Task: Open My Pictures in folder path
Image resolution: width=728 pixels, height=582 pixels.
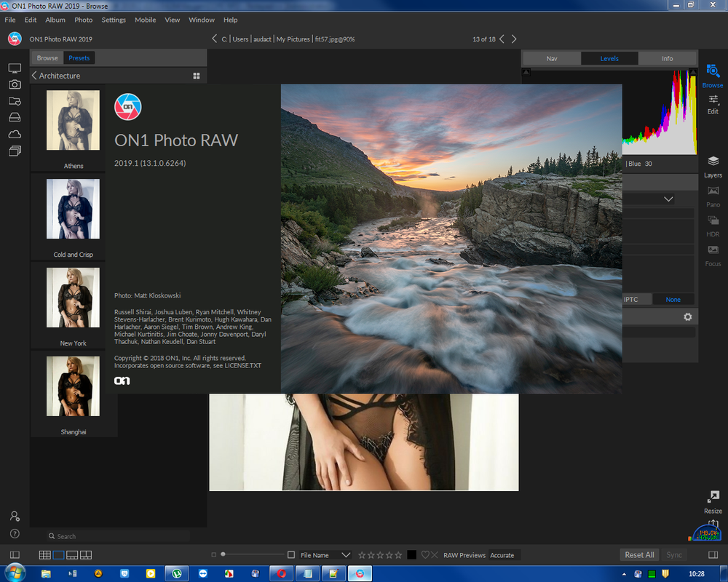Action: pyautogui.click(x=293, y=39)
